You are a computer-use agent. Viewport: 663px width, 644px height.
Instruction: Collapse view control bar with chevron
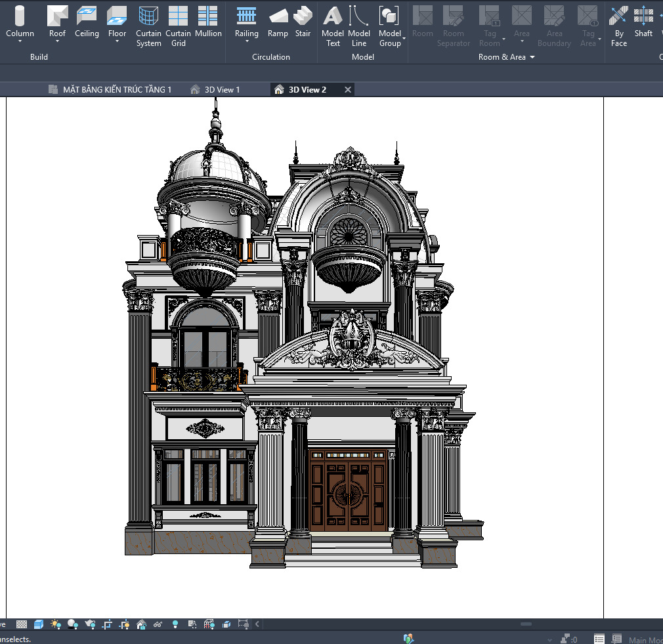coord(257,624)
